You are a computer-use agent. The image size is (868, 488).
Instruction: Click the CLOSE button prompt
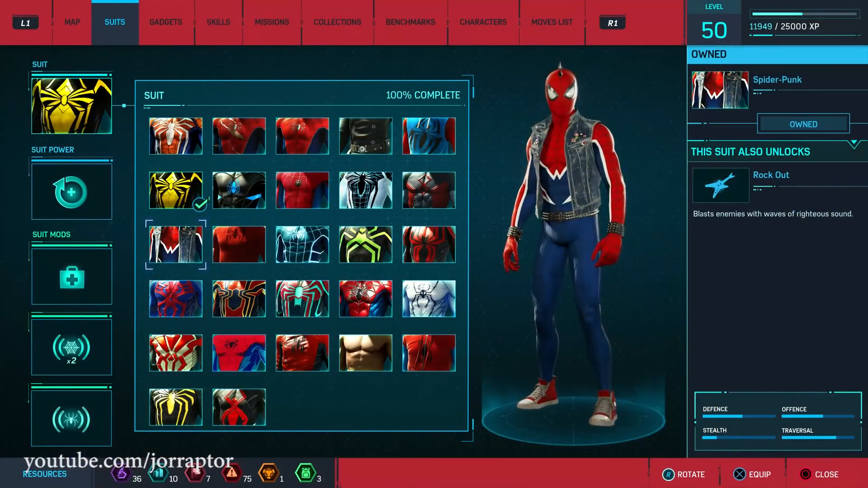(x=819, y=474)
